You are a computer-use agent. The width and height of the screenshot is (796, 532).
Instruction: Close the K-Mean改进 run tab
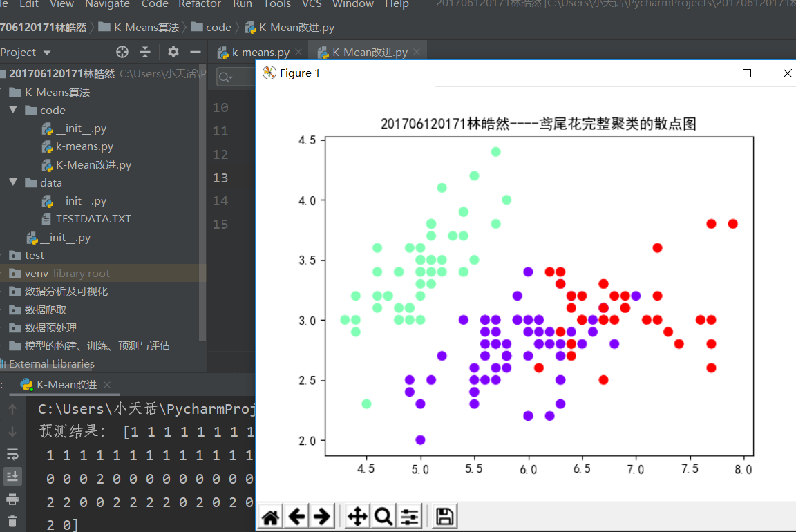tap(106, 385)
